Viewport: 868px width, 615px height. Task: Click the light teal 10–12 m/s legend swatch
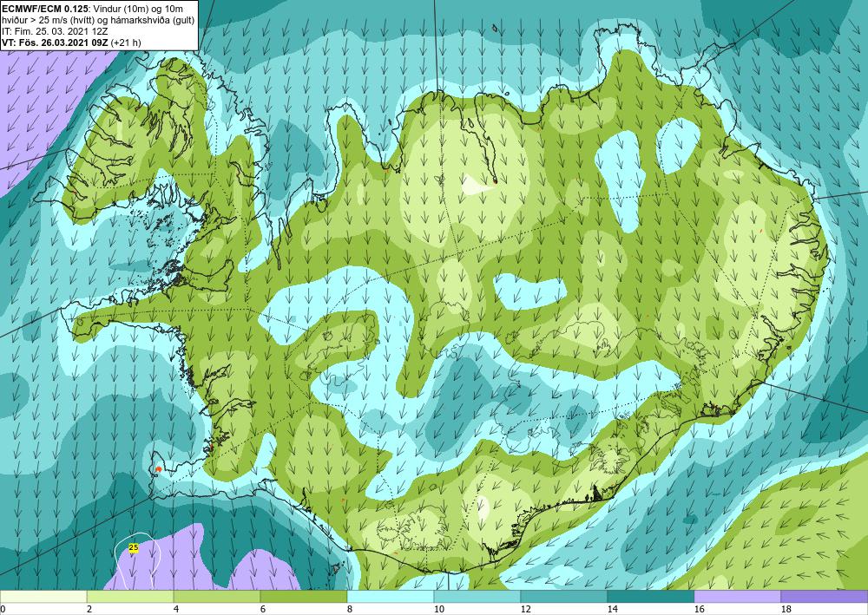click(x=477, y=597)
